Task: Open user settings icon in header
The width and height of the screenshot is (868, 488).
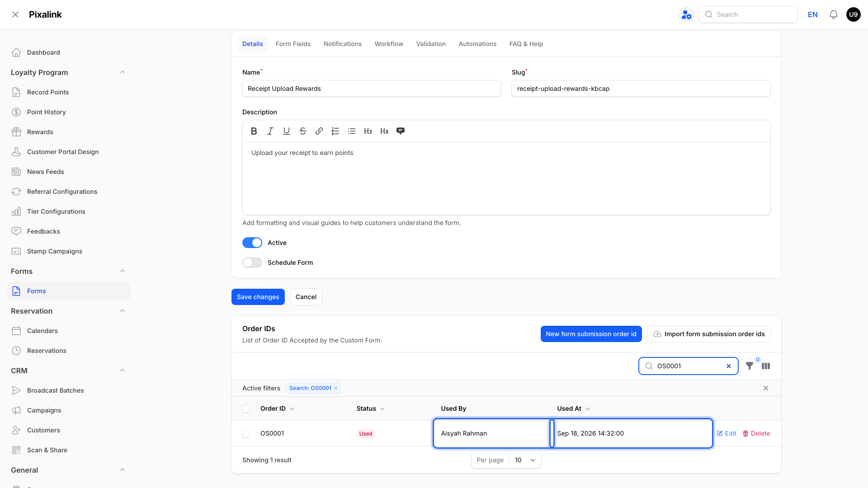Action: coord(686,14)
